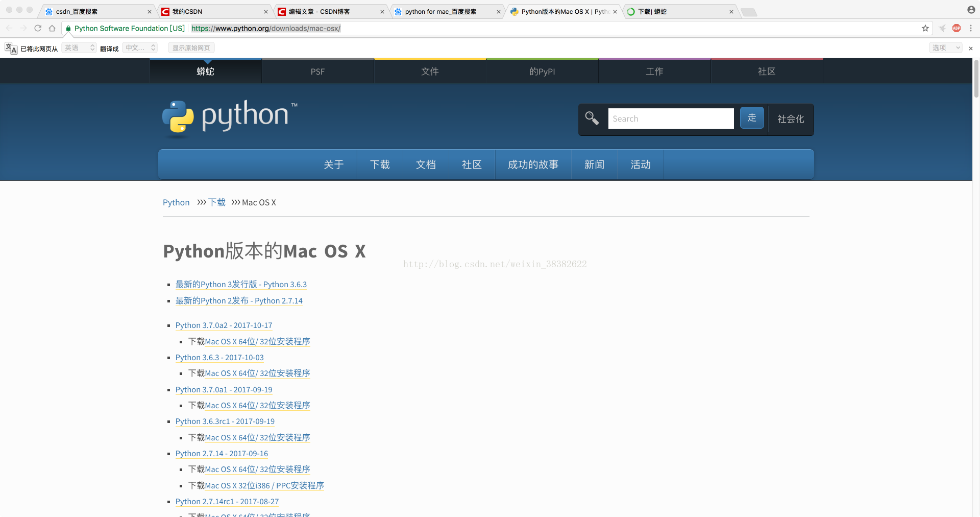This screenshot has height=517, width=980.
Task: Open the latest Python 2.7.14 release link
Action: (239, 300)
